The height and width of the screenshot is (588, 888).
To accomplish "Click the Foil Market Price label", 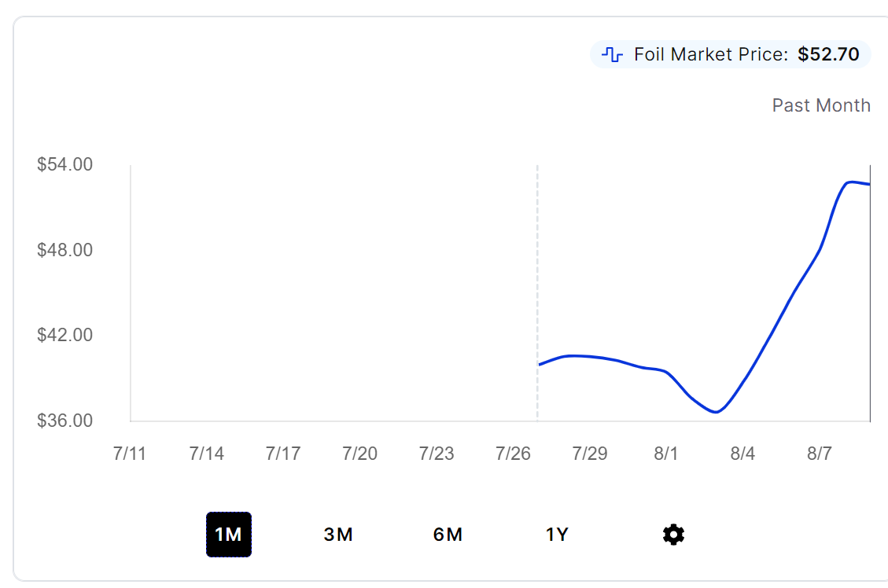I will pyautogui.click(x=710, y=54).
